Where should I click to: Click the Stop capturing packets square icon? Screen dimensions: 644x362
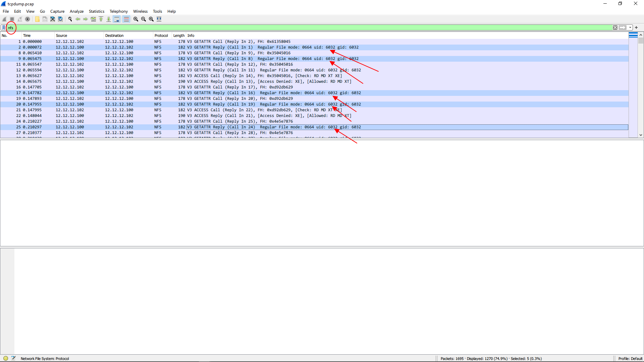(12, 19)
